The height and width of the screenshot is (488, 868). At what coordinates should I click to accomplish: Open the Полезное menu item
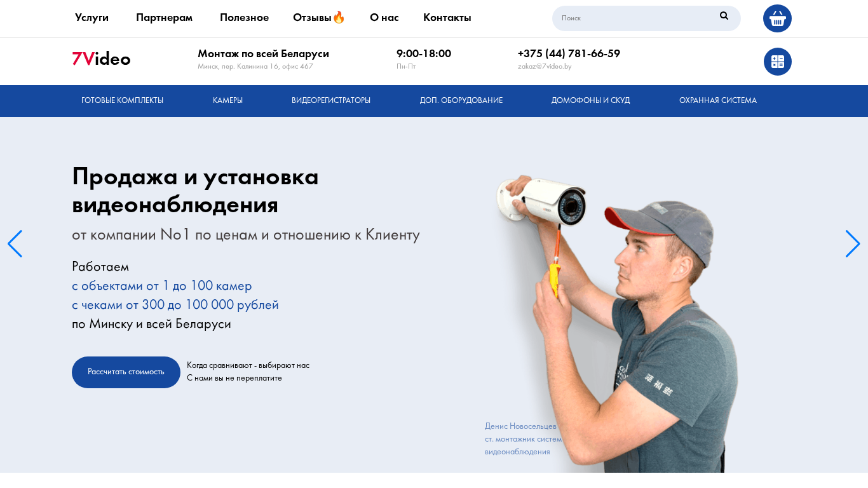point(244,17)
